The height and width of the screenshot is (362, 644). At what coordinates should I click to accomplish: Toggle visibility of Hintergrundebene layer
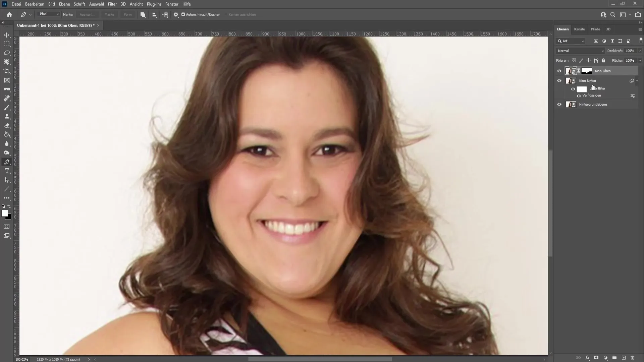(x=559, y=104)
